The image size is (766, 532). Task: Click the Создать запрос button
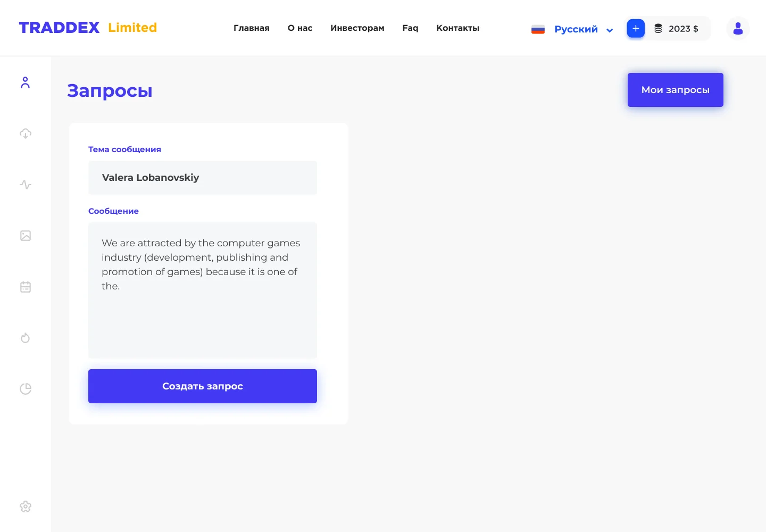tap(203, 386)
